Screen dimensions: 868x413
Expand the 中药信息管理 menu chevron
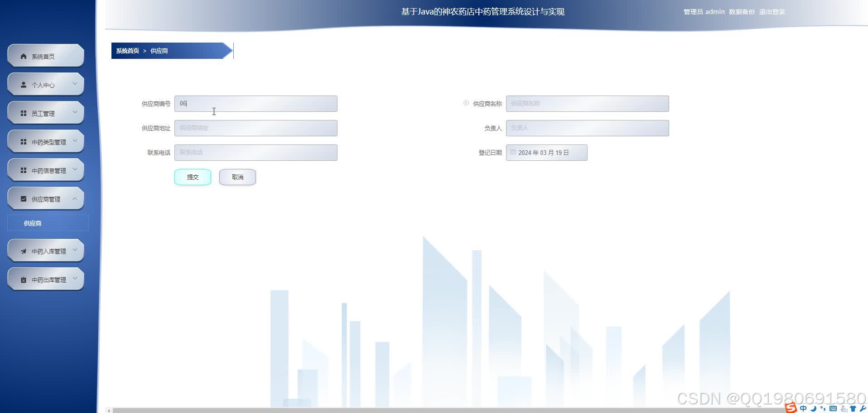[75, 169]
